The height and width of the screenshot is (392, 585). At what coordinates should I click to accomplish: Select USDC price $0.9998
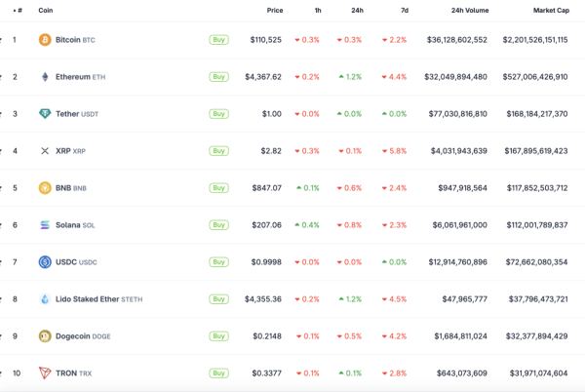click(266, 262)
